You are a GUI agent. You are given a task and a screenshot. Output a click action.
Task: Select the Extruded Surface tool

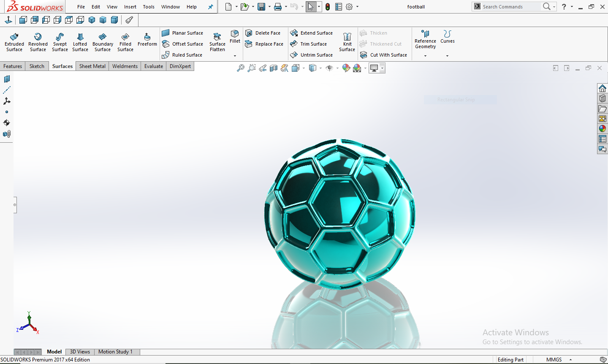(x=14, y=42)
